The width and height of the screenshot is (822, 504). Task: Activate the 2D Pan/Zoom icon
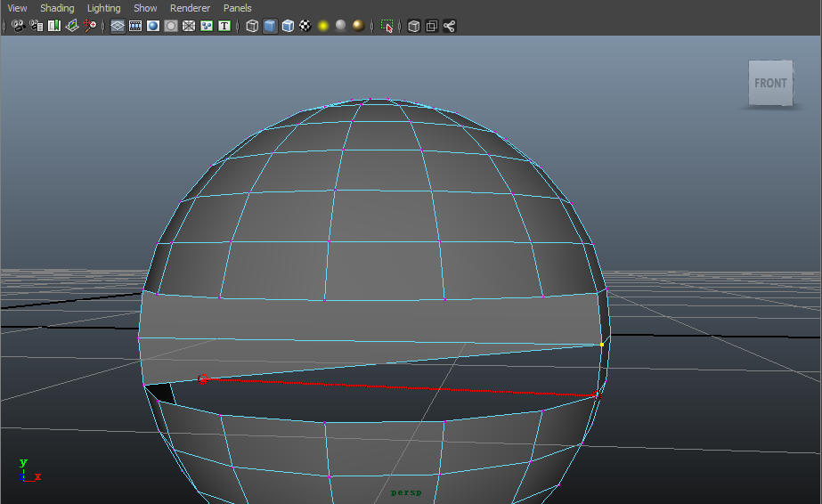[90, 26]
